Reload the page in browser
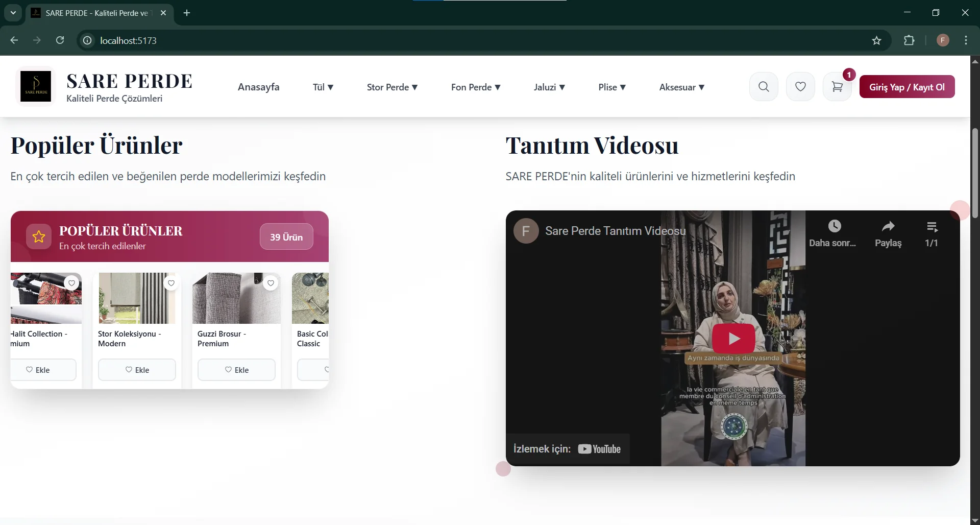980x525 pixels. (x=60, y=40)
